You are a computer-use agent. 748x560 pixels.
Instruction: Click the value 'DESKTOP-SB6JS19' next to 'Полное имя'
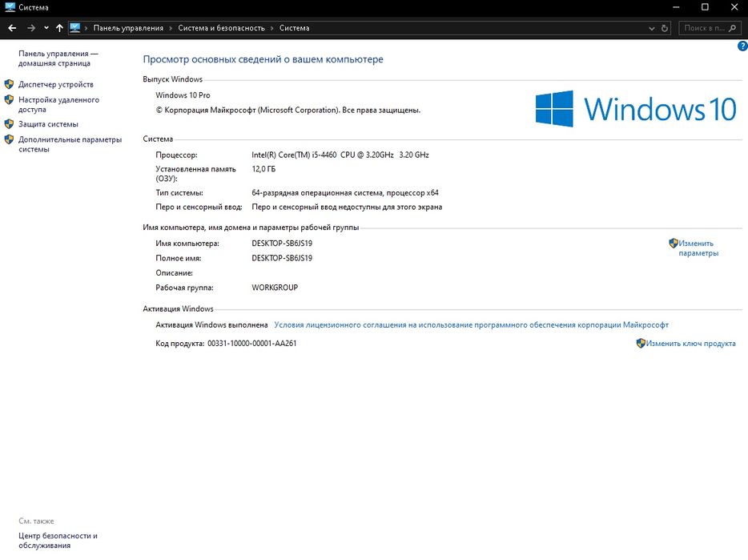[x=282, y=258]
